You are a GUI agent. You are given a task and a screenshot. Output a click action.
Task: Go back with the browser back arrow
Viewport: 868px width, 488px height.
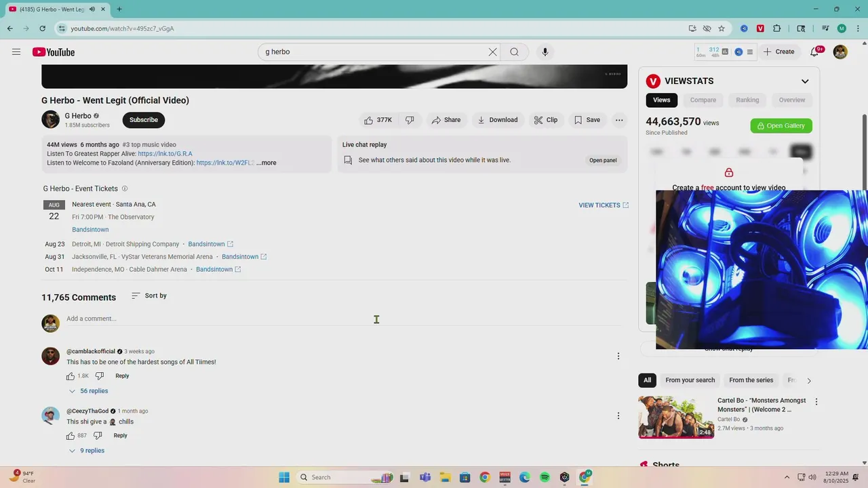9,28
